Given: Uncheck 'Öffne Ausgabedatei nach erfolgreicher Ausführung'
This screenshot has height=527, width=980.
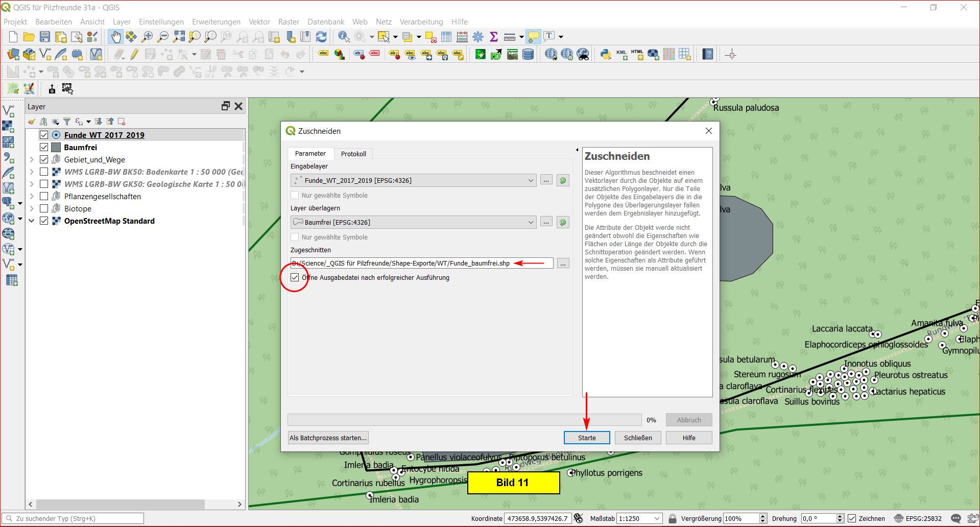Looking at the screenshot, I should pyautogui.click(x=295, y=278).
